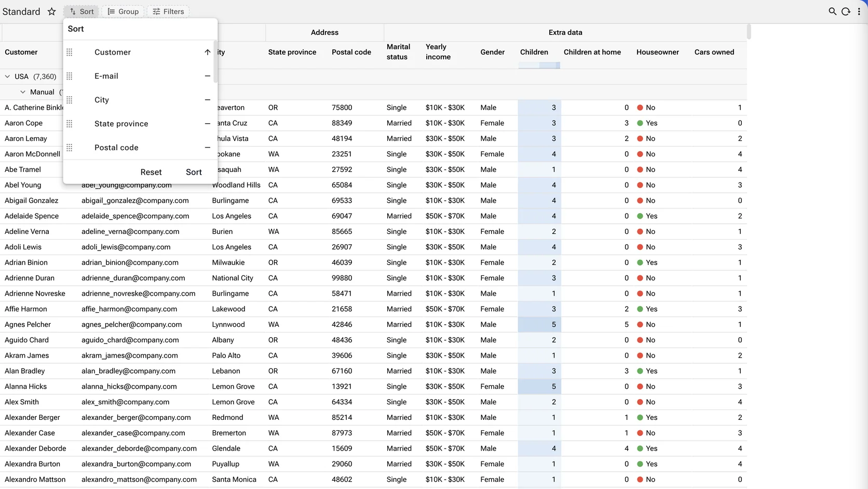This screenshot has width=868, height=489.
Task: Click the National City cell
Action: click(x=233, y=278)
